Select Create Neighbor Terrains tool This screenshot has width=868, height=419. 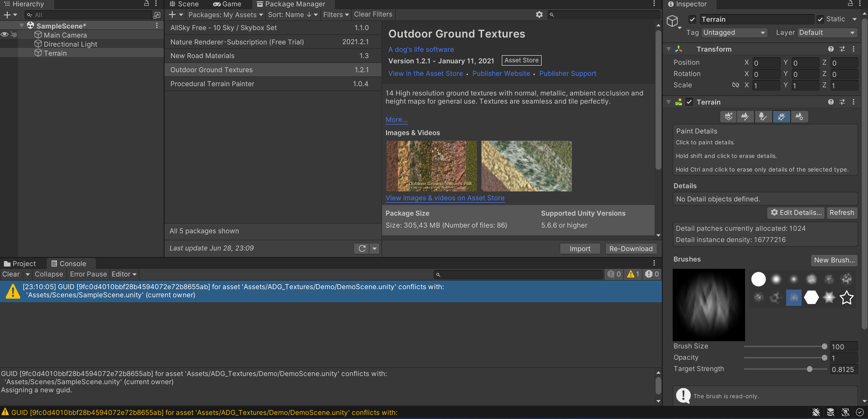[x=728, y=117]
